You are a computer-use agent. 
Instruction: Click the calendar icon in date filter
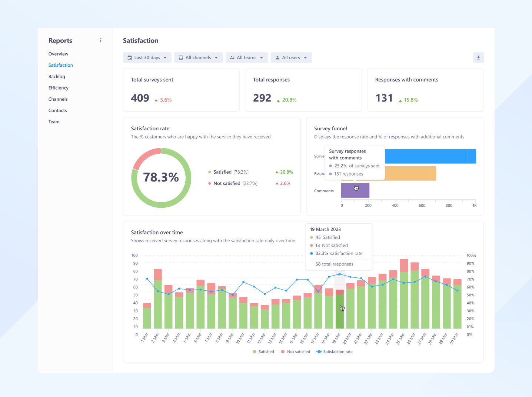(x=130, y=58)
